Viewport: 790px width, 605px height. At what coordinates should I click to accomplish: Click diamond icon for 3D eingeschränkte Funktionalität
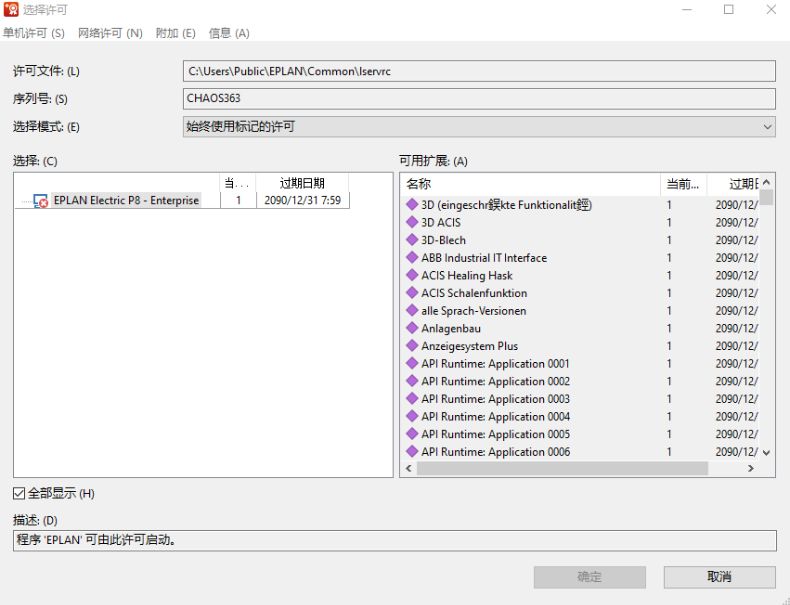coord(412,205)
